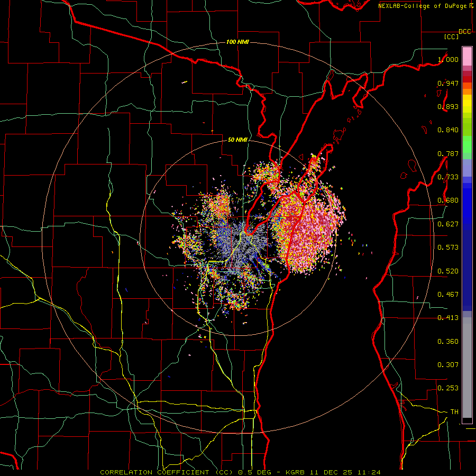Pick the red color bar segment near 0.947

467,79
